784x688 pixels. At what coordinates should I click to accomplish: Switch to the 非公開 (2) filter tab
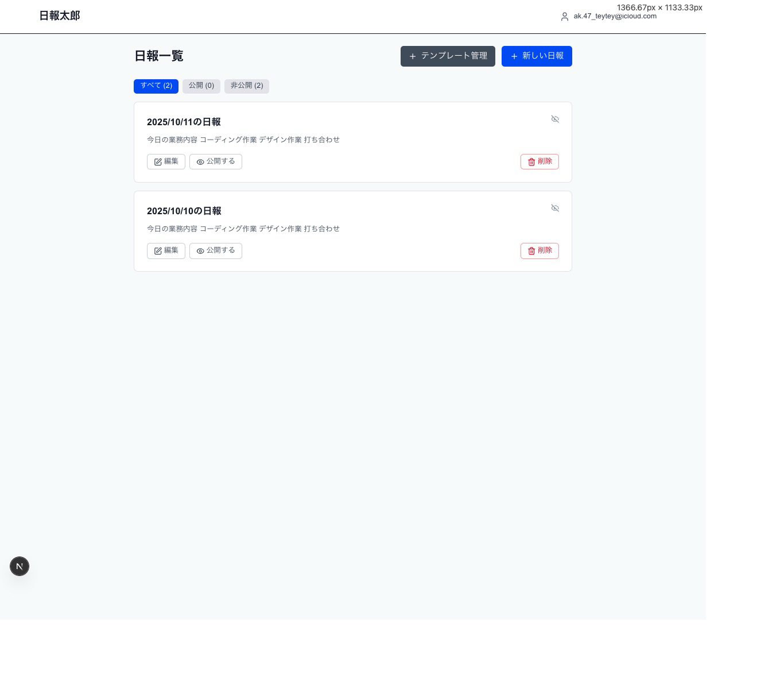247,86
